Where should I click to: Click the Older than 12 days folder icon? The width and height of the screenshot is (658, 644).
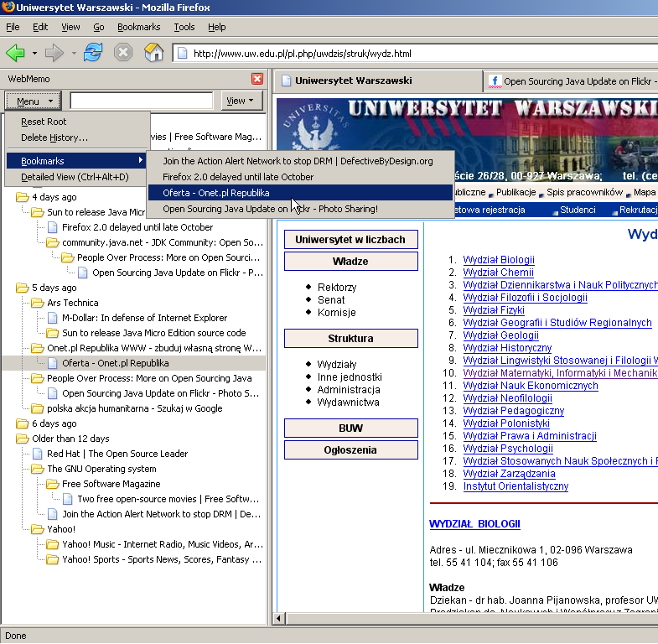(22, 439)
